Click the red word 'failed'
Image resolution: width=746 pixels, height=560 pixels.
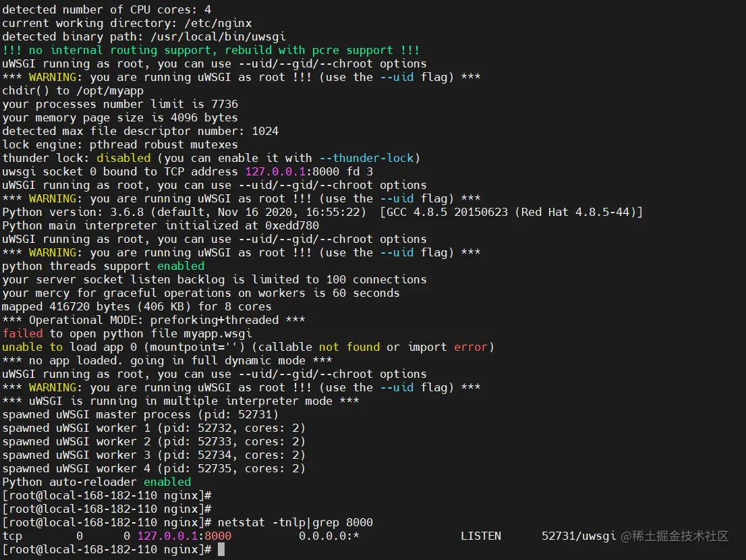(22, 333)
